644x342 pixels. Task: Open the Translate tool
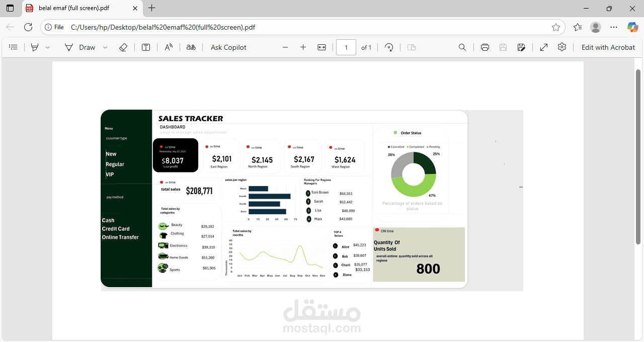tap(191, 47)
